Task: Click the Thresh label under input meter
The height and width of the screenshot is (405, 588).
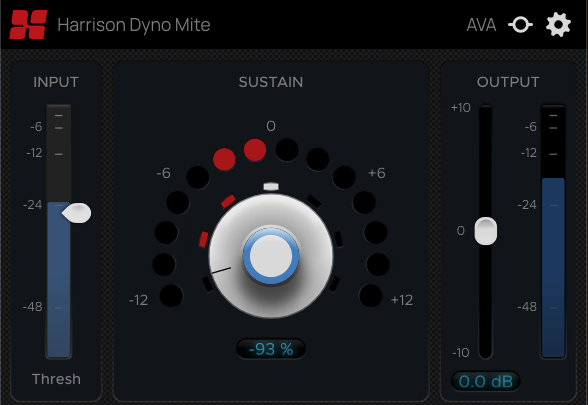Action: pyautogui.click(x=56, y=379)
